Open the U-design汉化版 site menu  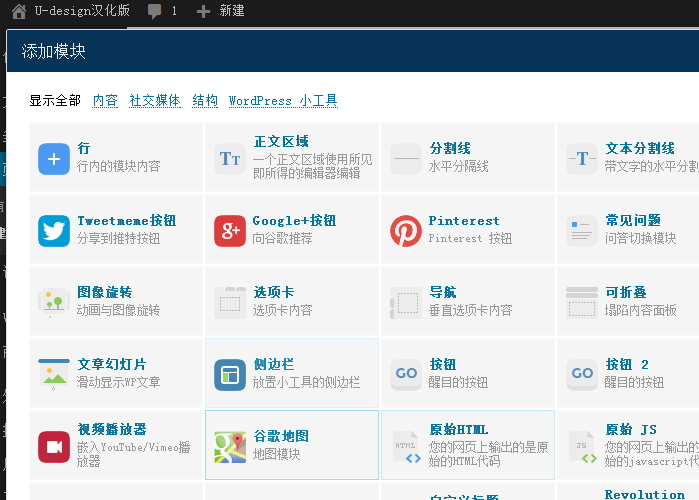coord(82,10)
